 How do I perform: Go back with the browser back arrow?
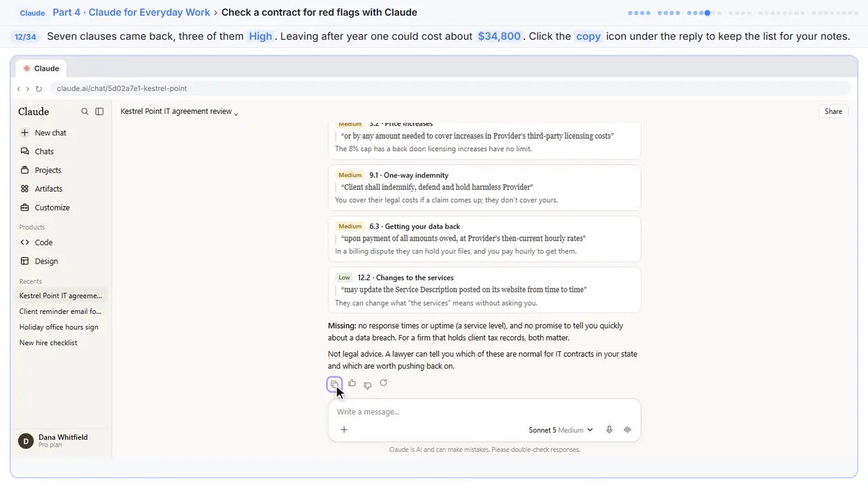[18, 89]
